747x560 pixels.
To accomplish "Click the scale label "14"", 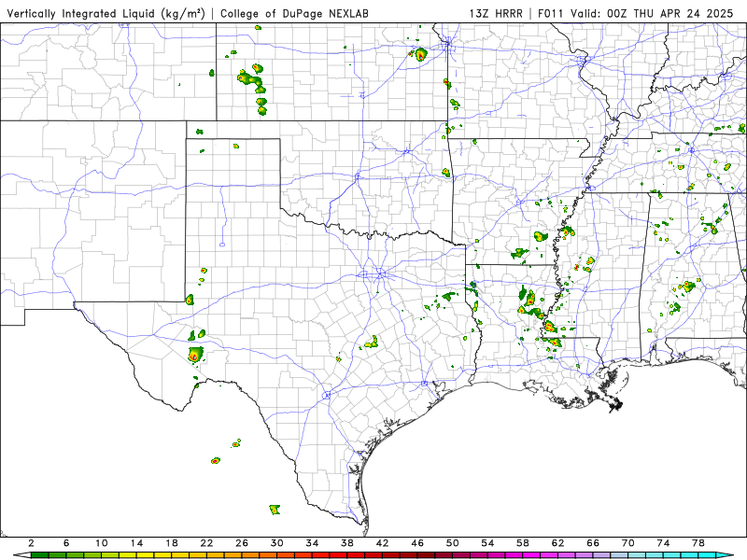I will (136, 543).
